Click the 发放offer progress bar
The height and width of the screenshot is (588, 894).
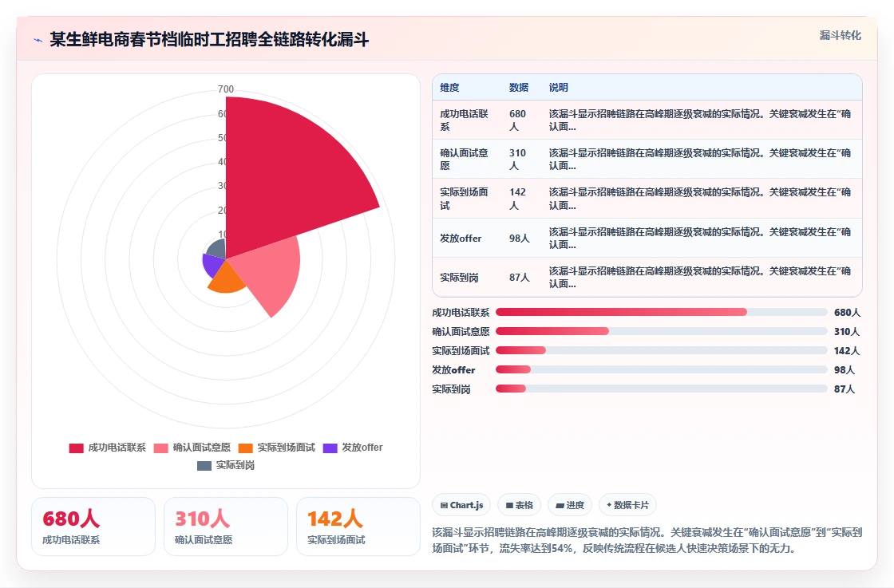pyautogui.click(x=662, y=369)
